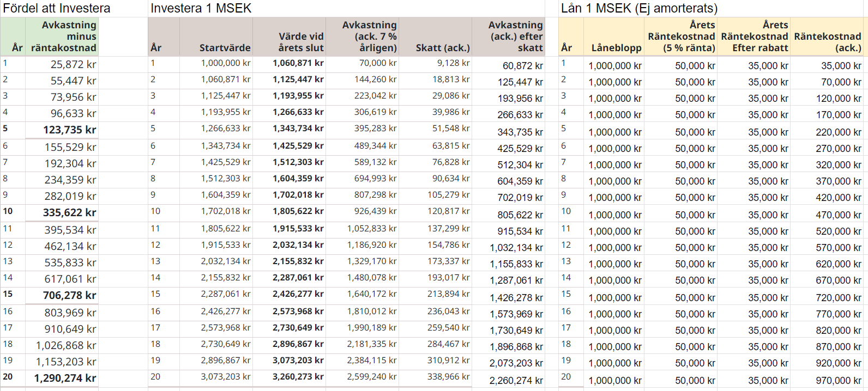Click the 'Årets Räntekostnad (5 % ränta)' header
This screenshot has height=391, width=868.
pos(681,36)
